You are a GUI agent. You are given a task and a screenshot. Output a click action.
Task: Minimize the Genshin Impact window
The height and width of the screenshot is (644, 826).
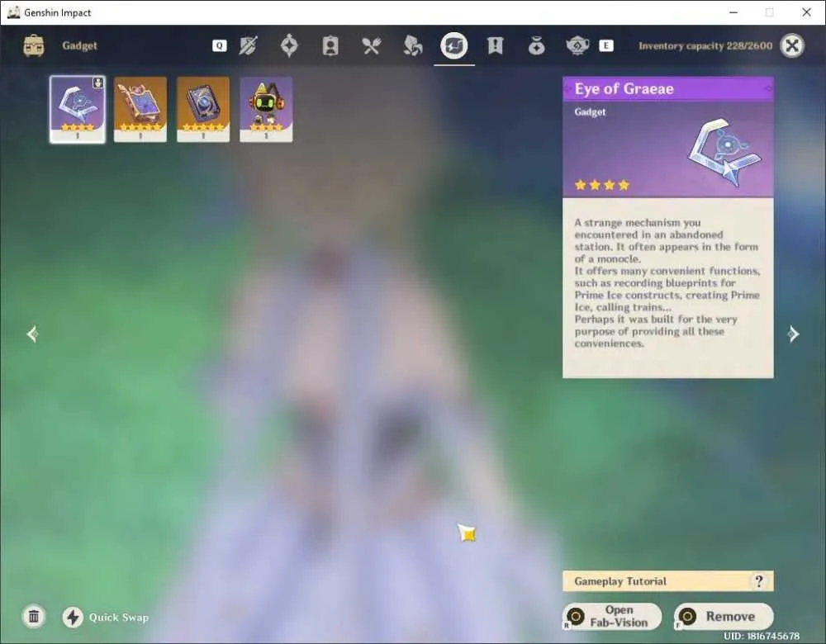733,12
